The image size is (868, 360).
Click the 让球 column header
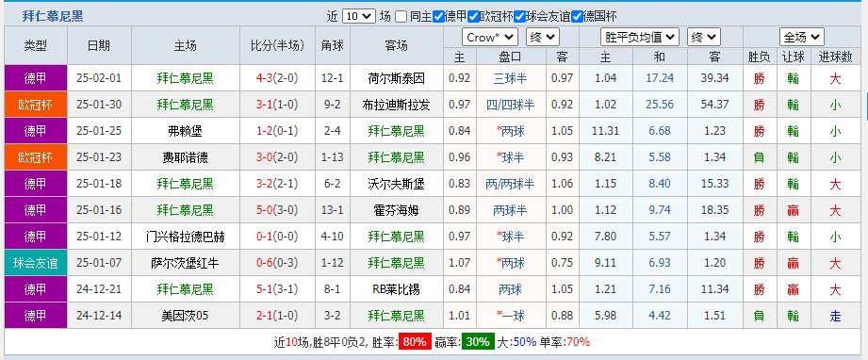coord(794,57)
